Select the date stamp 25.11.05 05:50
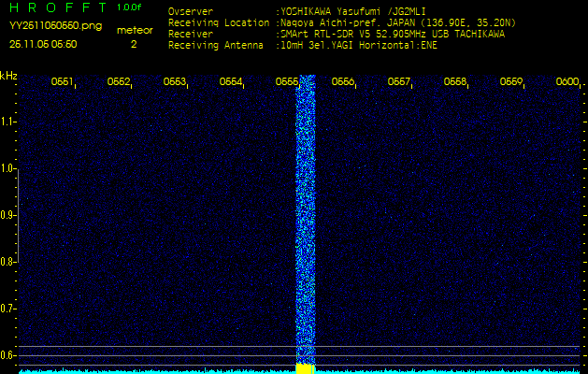 coord(43,44)
